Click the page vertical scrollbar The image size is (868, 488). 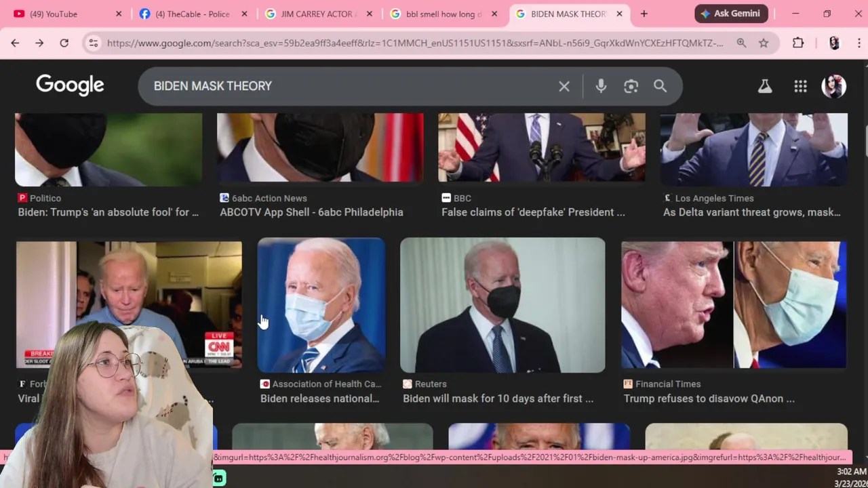pos(865,142)
